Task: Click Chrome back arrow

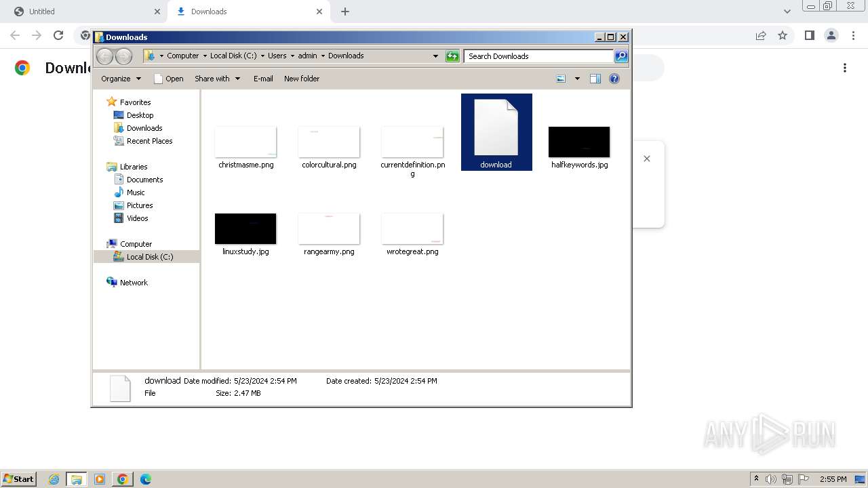Action: (15, 35)
